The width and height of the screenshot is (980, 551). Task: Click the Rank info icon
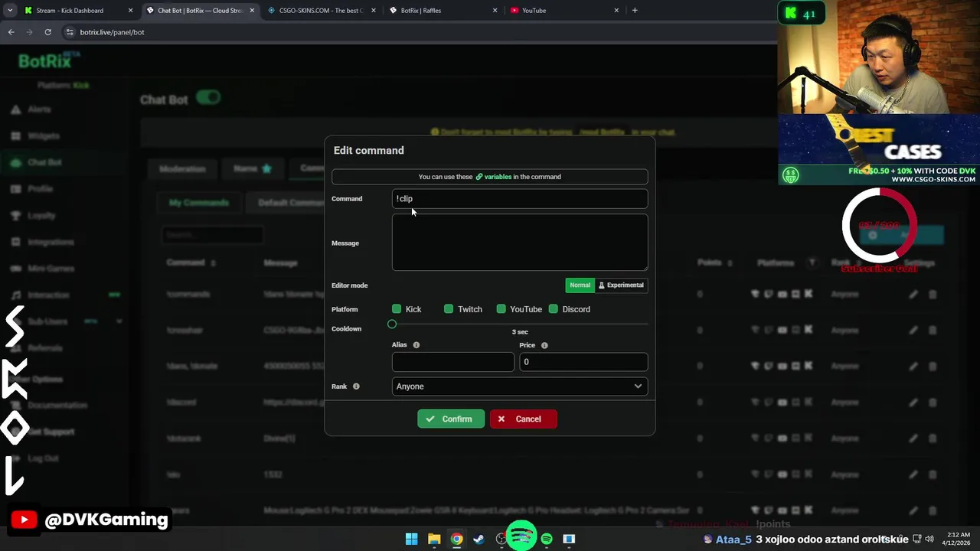click(x=356, y=386)
